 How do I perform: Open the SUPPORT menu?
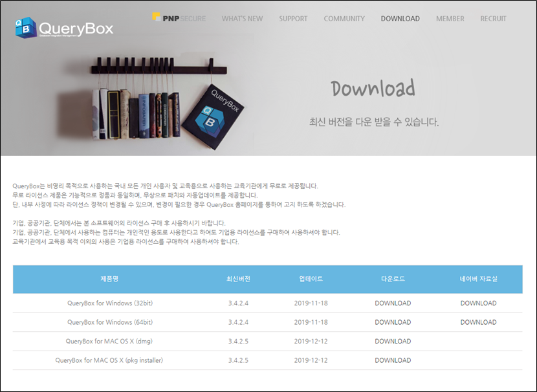[293, 19]
